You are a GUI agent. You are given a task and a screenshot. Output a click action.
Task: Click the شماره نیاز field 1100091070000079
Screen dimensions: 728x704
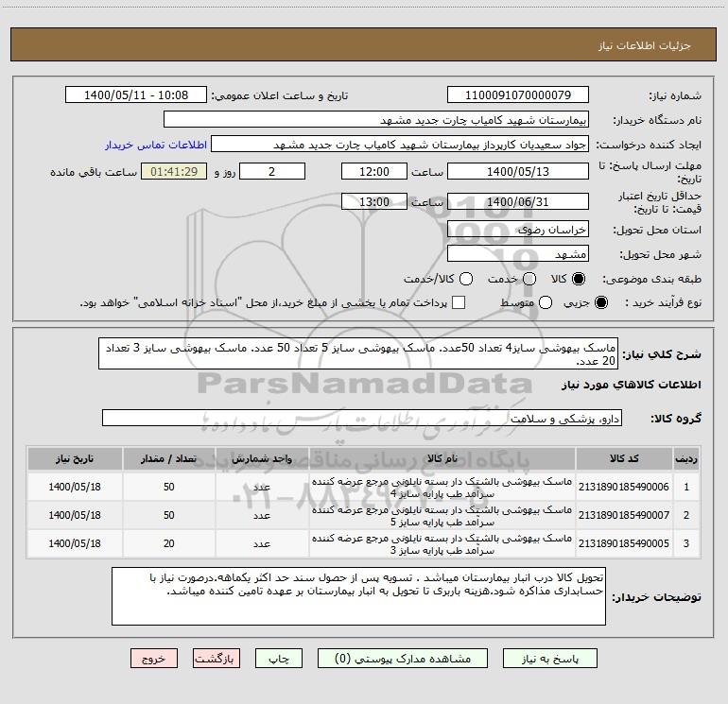tap(518, 95)
